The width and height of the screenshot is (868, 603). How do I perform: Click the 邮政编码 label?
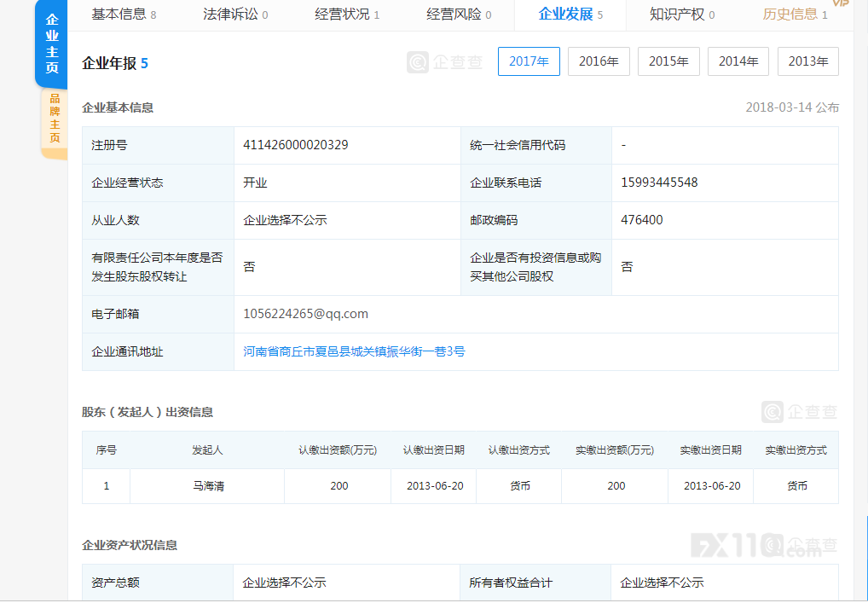click(x=494, y=220)
